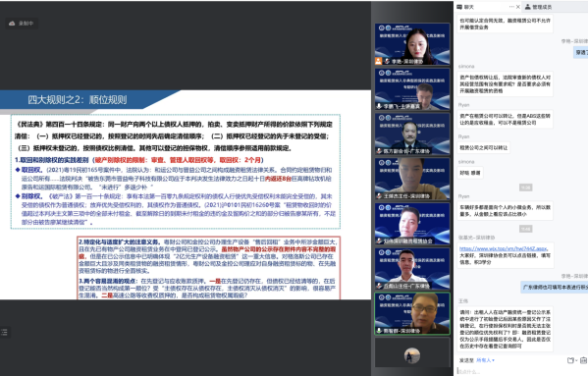Open the wjx.top survey link in chat
The image size is (588, 376).
[504, 248]
